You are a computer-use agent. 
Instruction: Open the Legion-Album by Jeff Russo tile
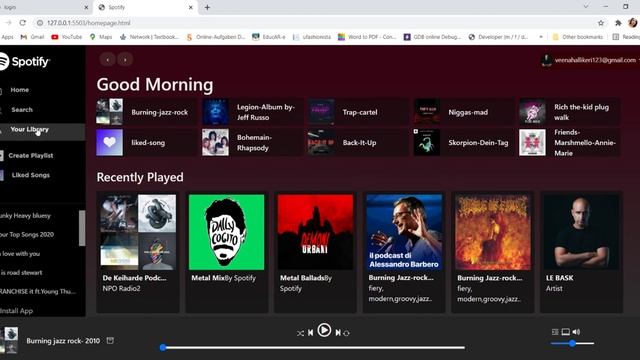point(252,112)
